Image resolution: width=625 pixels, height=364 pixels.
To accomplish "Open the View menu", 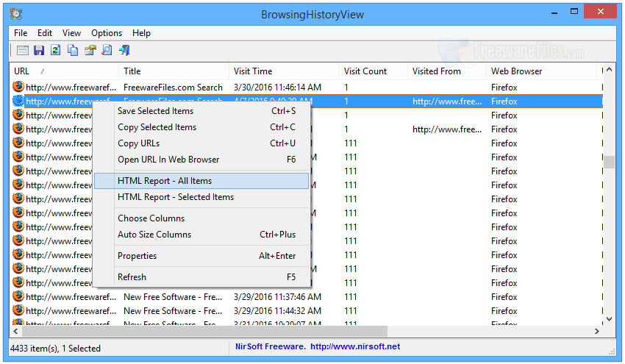I will coord(71,33).
